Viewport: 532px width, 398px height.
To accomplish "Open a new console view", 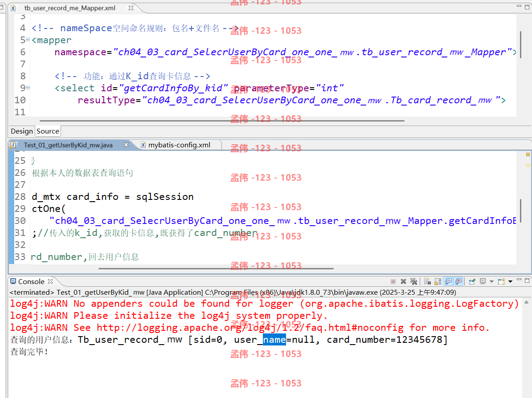I will click(x=501, y=281).
